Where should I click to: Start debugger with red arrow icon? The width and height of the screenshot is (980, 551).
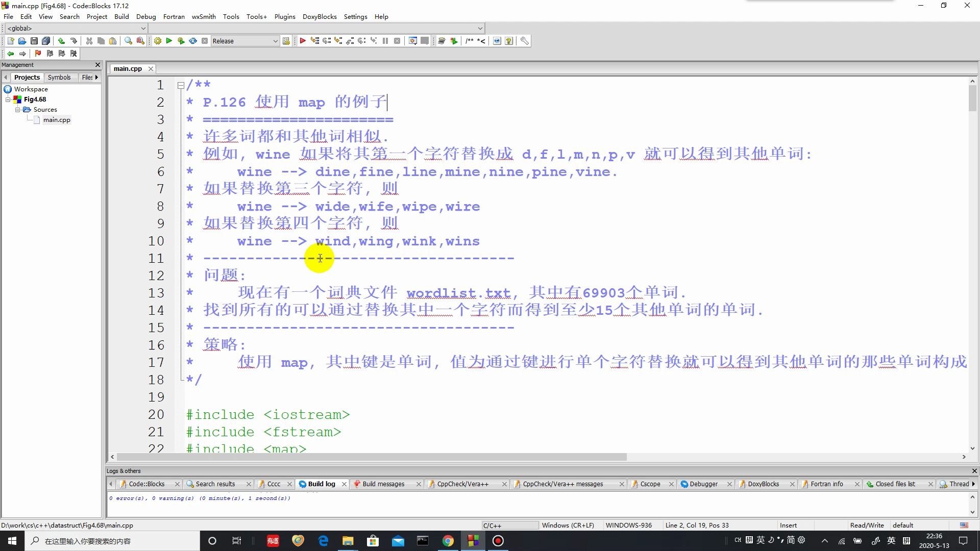pyautogui.click(x=303, y=41)
